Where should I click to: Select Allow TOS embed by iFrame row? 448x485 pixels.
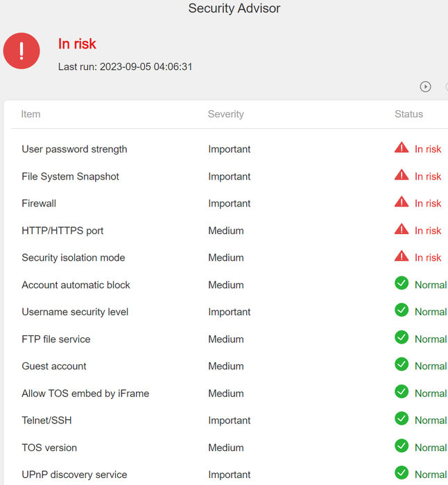[x=85, y=394]
